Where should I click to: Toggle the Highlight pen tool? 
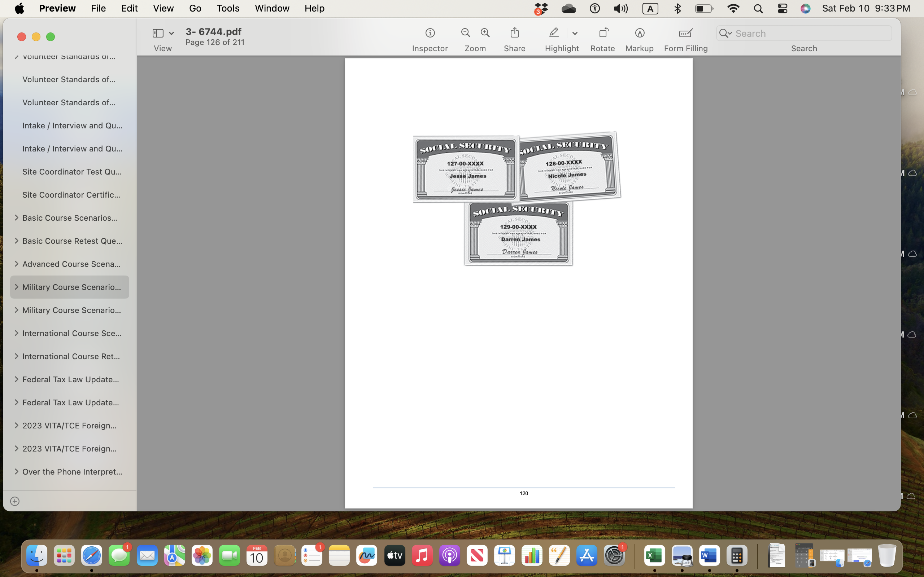pyautogui.click(x=554, y=33)
